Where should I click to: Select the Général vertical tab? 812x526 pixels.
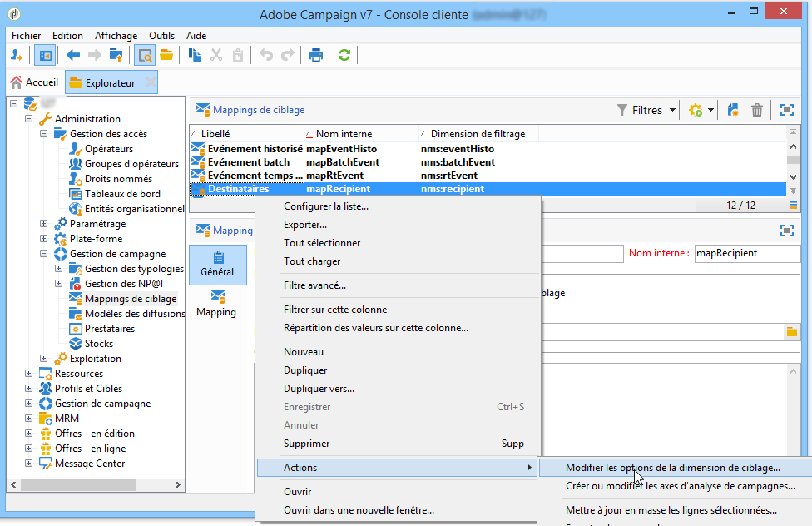218,265
